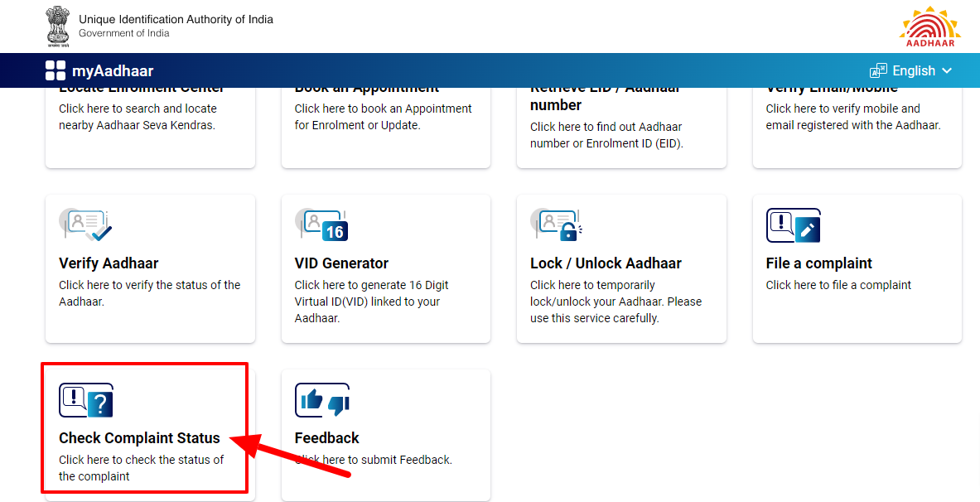Click 'Click here to check the status' description
The width and height of the screenshot is (980, 502).
142,467
